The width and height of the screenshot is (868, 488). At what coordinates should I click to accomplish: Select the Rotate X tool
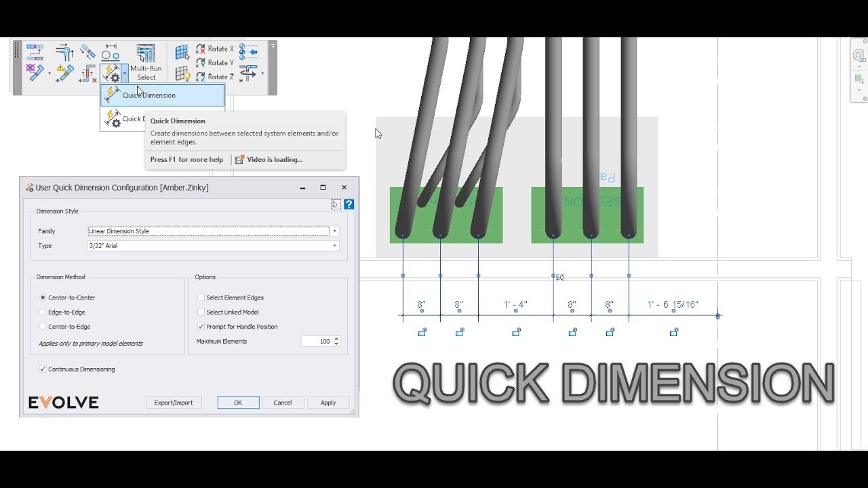[215, 49]
